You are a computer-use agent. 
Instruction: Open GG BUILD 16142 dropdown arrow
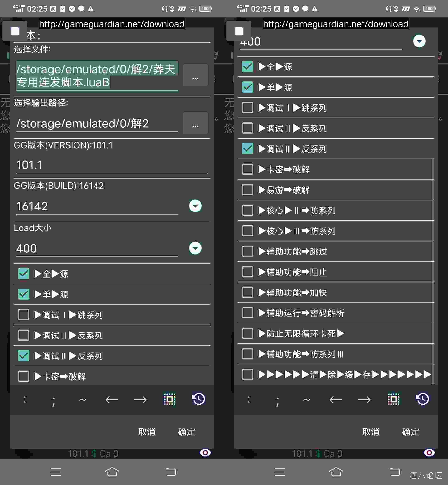(195, 206)
